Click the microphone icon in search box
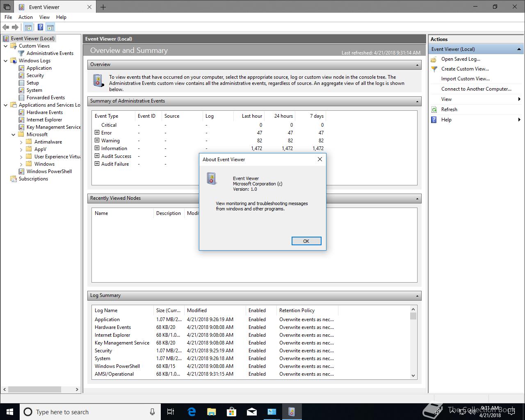Screen dimensions: 525x420 (152, 412)
